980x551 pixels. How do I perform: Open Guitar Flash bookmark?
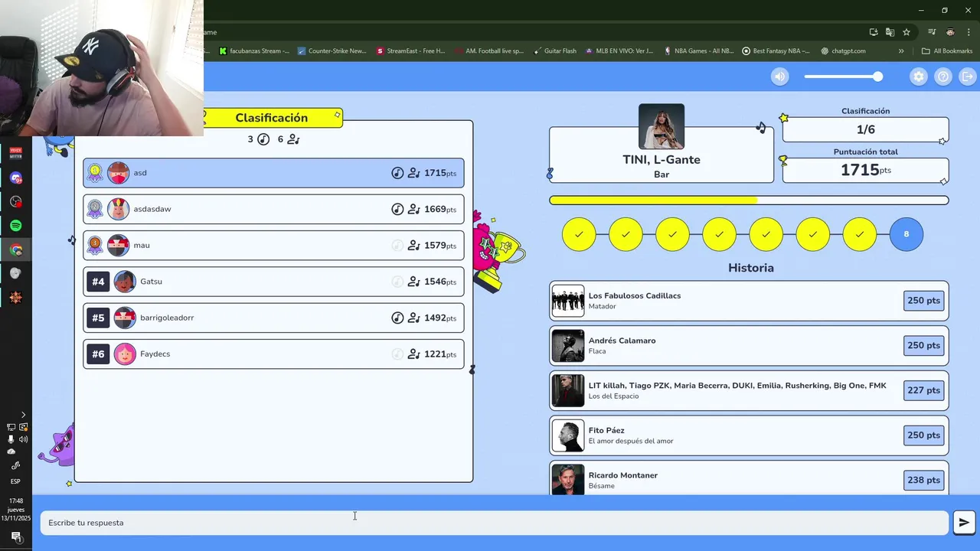[x=556, y=51]
